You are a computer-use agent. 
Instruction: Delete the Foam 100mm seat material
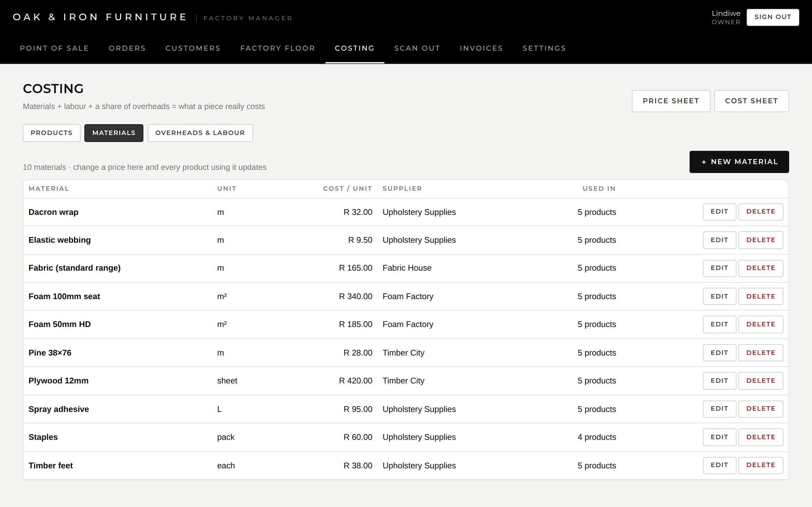[761, 296]
